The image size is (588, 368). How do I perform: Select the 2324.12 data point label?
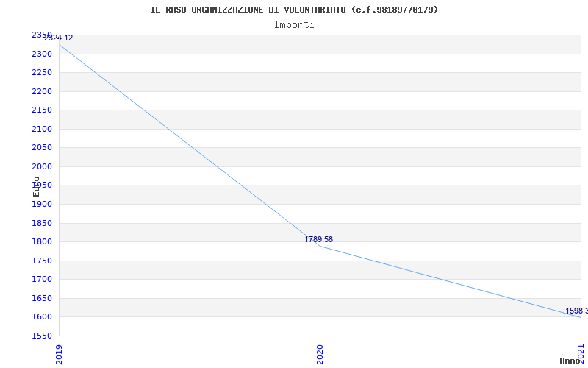point(58,38)
